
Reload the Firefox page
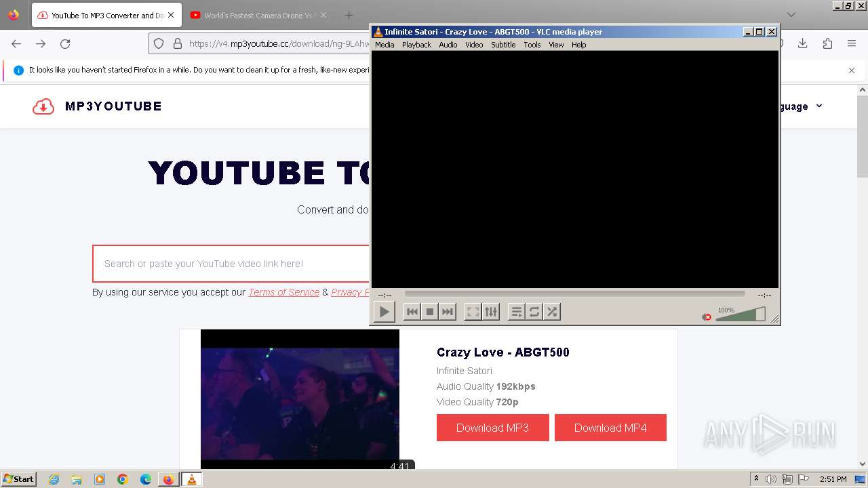click(x=65, y=43)
